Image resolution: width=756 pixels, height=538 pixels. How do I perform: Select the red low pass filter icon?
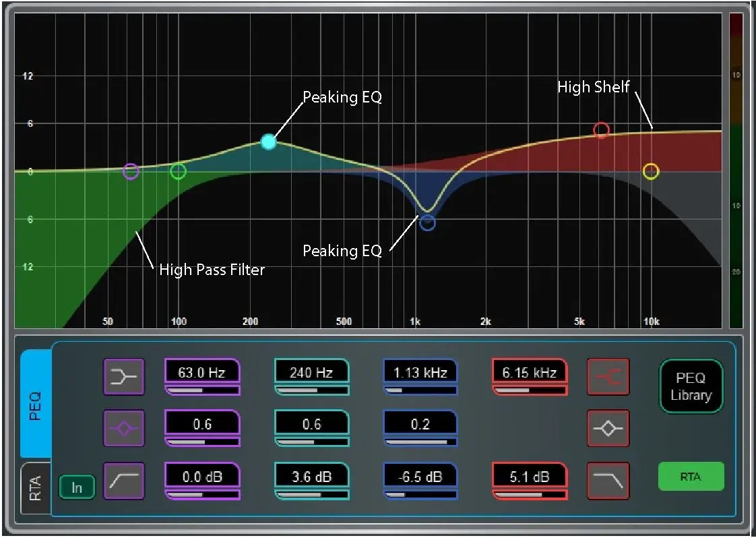608,481
